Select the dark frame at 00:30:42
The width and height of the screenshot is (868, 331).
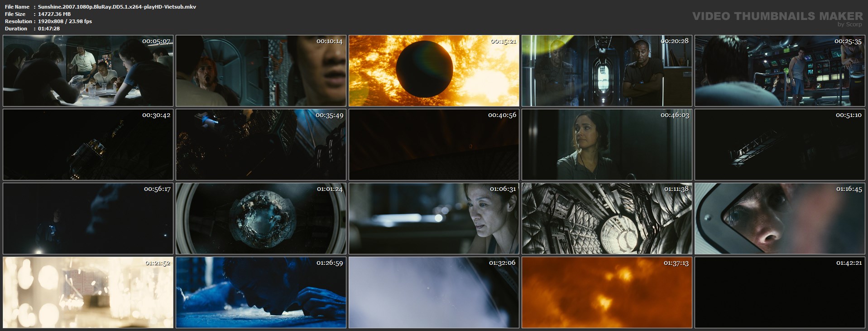88,145
